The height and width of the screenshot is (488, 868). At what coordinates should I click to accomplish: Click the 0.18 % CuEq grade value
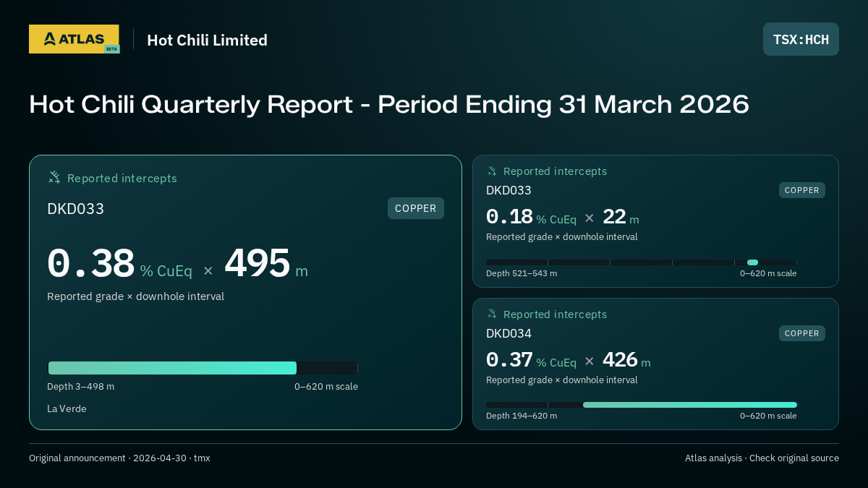tap(531, 217)
